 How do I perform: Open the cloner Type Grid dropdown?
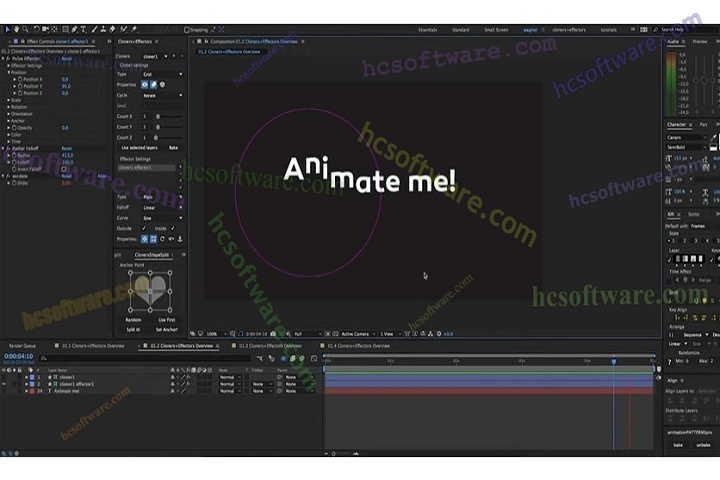click(x=162, y=74)
